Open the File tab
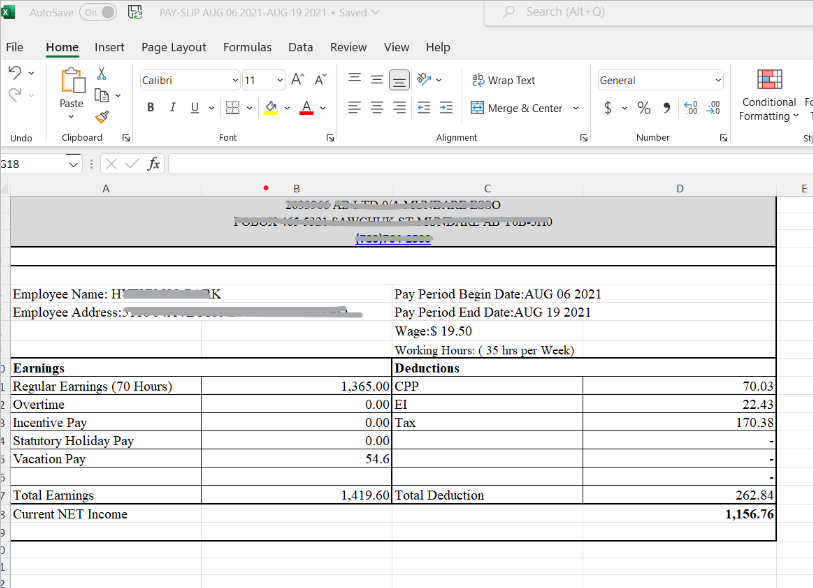 pos(15,47)
